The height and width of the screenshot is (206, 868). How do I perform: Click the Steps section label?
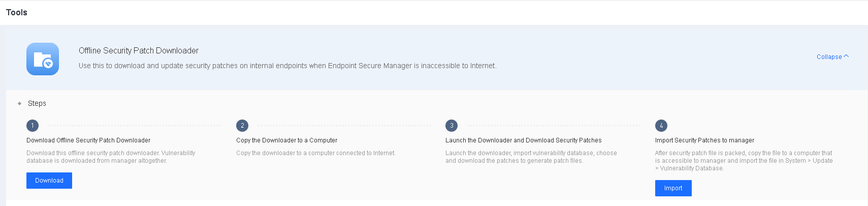pos(37,103)
